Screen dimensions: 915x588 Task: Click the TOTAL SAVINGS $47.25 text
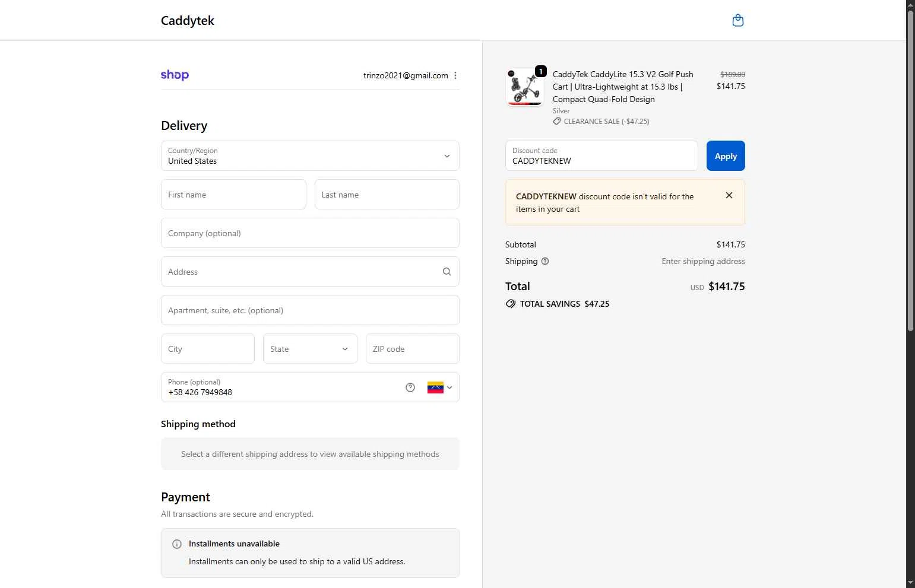565,304
